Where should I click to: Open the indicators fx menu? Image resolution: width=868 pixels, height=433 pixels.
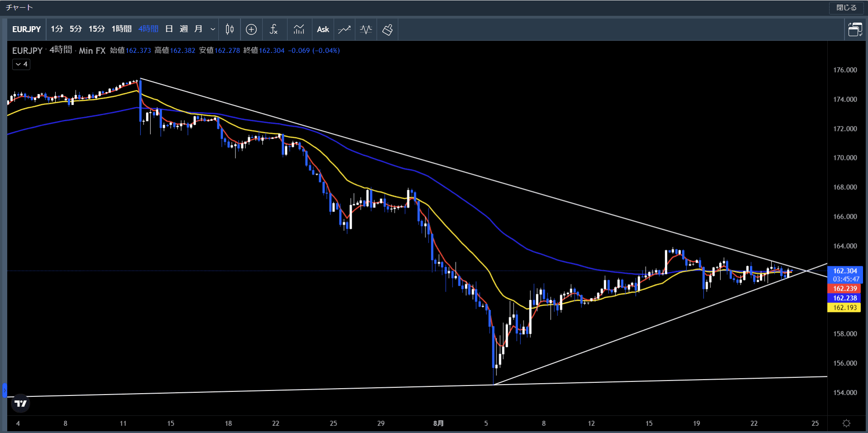(x=274, y=29)
